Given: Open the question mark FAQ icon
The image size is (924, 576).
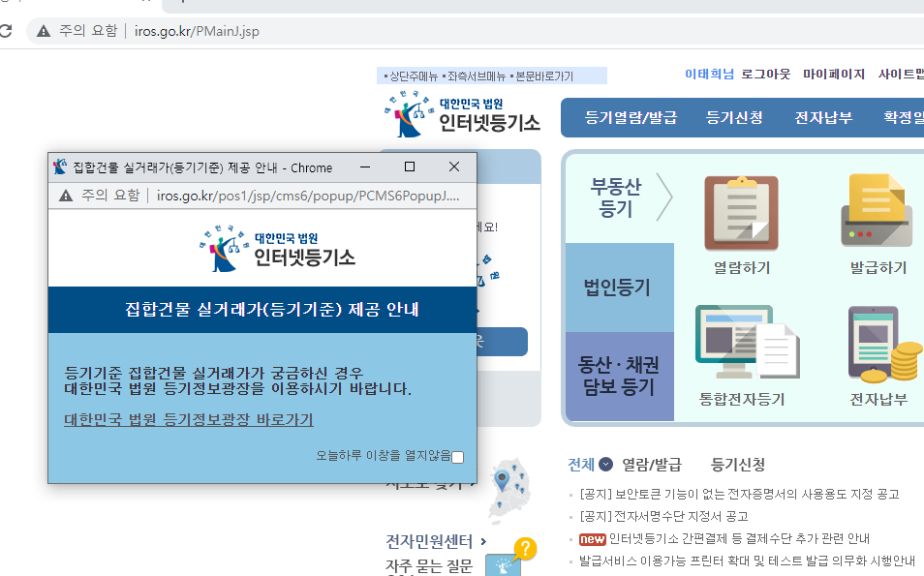Looking at the screenshot, I should pos(524,548).
